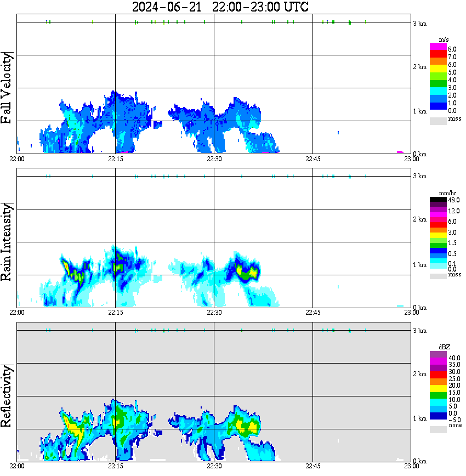Screen dimensions: 466x476
Task: Click the -5.0 value in dBZ legend
Action: pyautogui.click(x=454, y=420)
